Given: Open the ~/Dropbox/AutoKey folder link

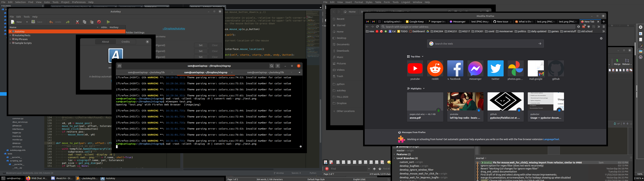Looking at the screenshot, I should [x=174, y=28].
